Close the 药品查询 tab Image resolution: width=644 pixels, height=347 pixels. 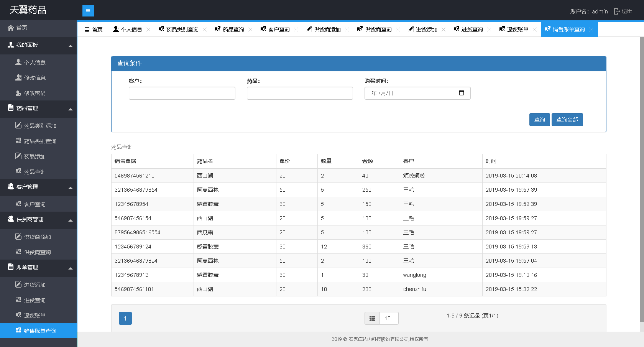point(250,30)
